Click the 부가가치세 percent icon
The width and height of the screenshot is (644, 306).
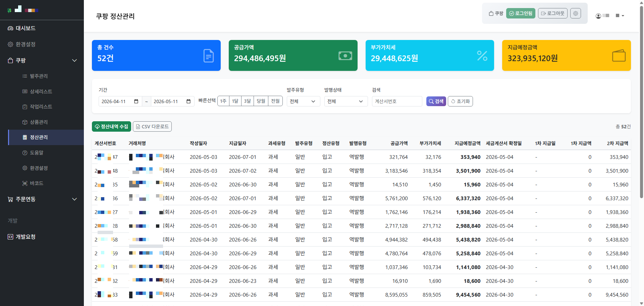point(482,56)
